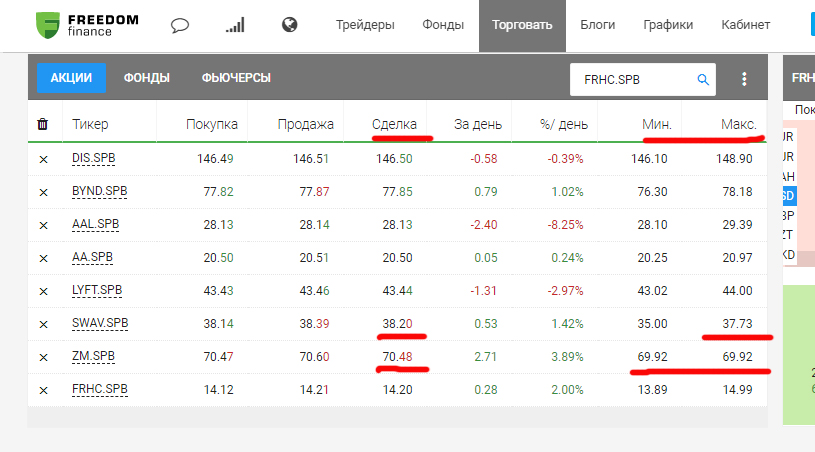815x452 pixels.
Task: Sort by the Тикер column header
Action: [90, 124]
